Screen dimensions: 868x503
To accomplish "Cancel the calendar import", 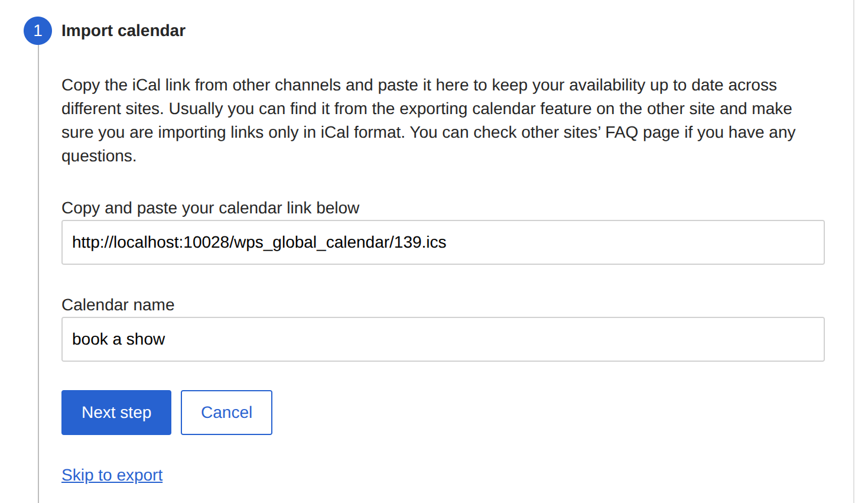I will [226, 413].
